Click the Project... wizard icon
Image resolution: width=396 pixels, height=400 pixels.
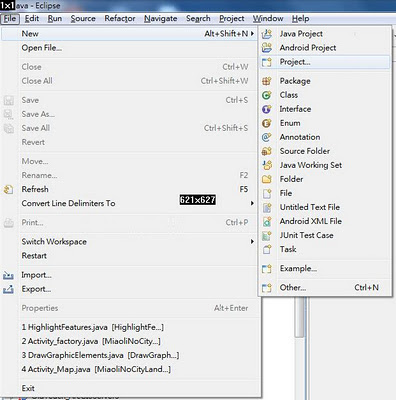(267, 62)
